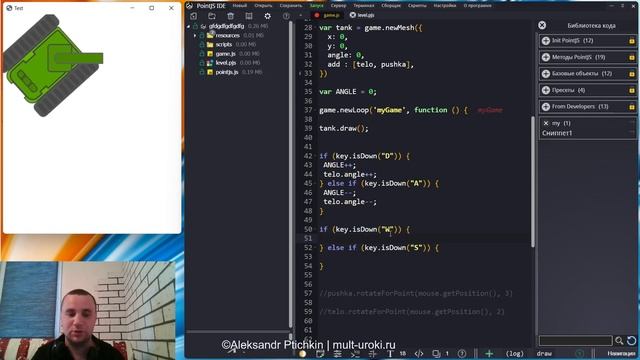640x360 pixels.
Task: Collapse the my (1) snippets section
Action: [x=546, y=123]
